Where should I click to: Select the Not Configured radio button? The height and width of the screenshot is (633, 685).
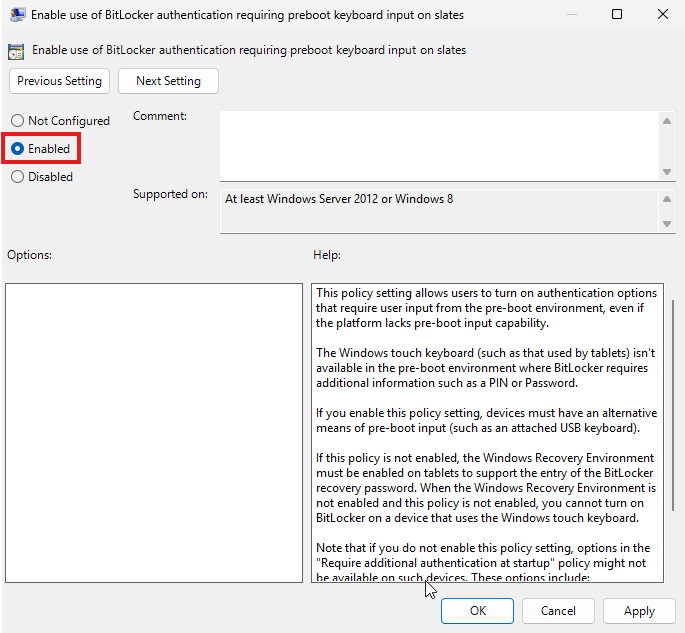point(60,121)
